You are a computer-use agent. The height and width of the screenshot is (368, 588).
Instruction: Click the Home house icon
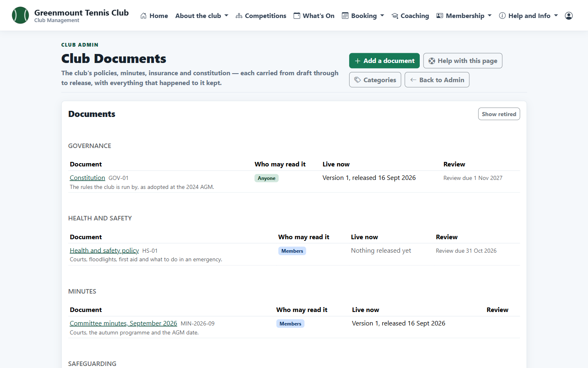[x=143, y=16]
